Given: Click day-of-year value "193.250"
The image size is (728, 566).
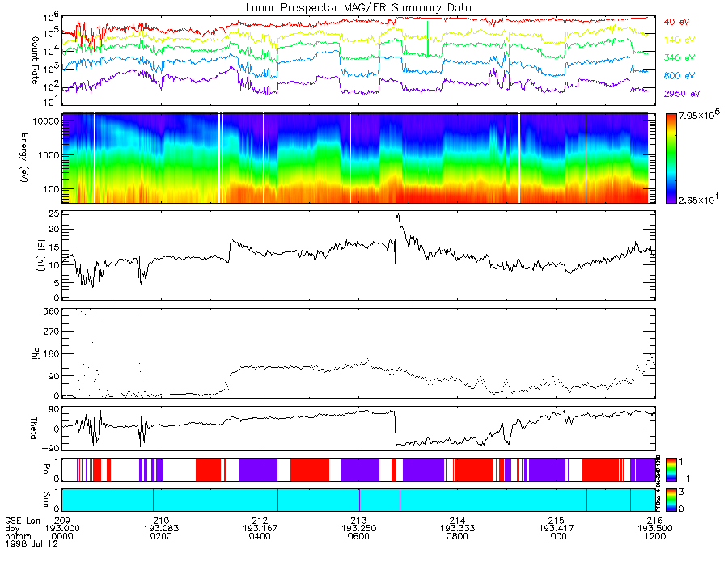Looking at the screenshot, I should [358, 529].
